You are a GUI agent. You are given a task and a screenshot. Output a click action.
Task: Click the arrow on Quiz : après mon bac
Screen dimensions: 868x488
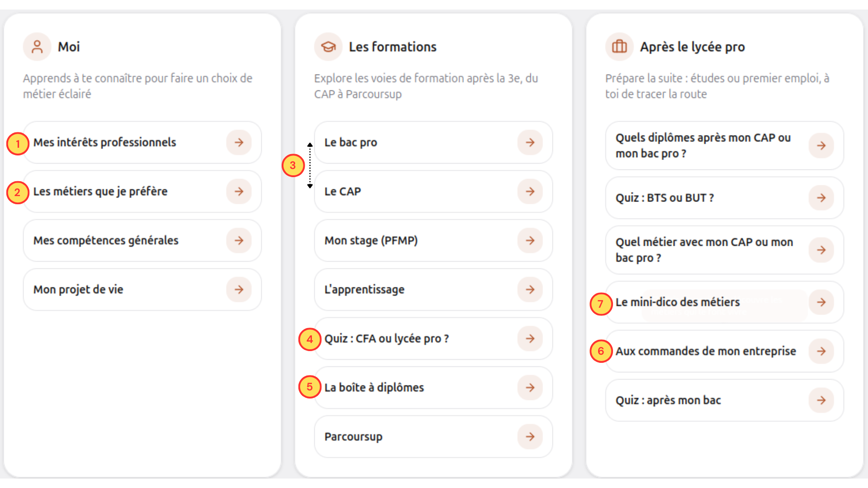(821, 400)
